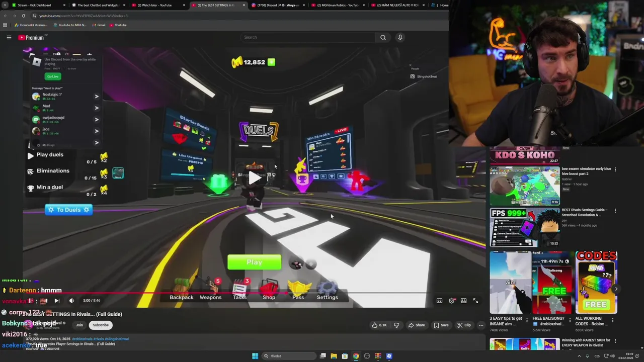Screen dimensions: 644x362
Task: Switch to MGFitman Roblox - YouTube tab
Action: (337, 5)
